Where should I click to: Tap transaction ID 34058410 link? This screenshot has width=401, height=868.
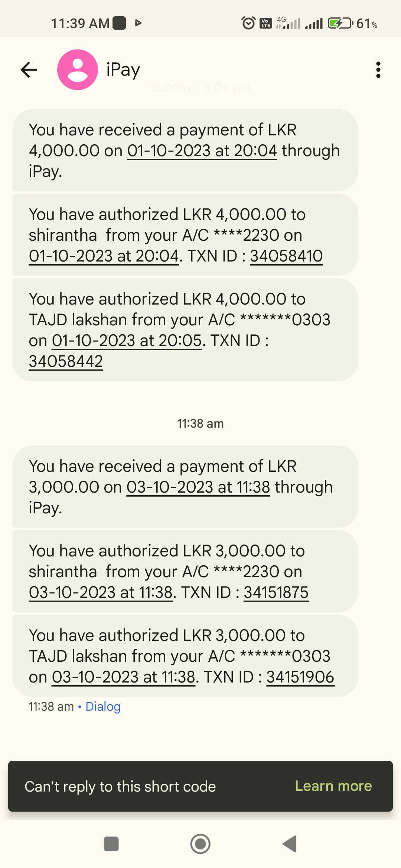coord(286,256)
